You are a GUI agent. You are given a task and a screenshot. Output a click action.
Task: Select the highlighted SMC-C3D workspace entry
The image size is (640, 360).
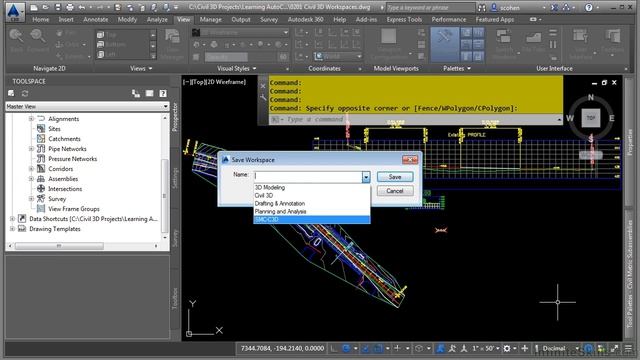[x=312, y=219]
